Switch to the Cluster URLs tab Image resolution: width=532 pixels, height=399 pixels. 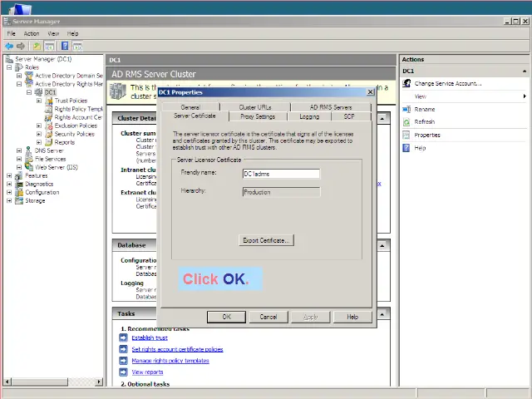click(x=255, y=107)
